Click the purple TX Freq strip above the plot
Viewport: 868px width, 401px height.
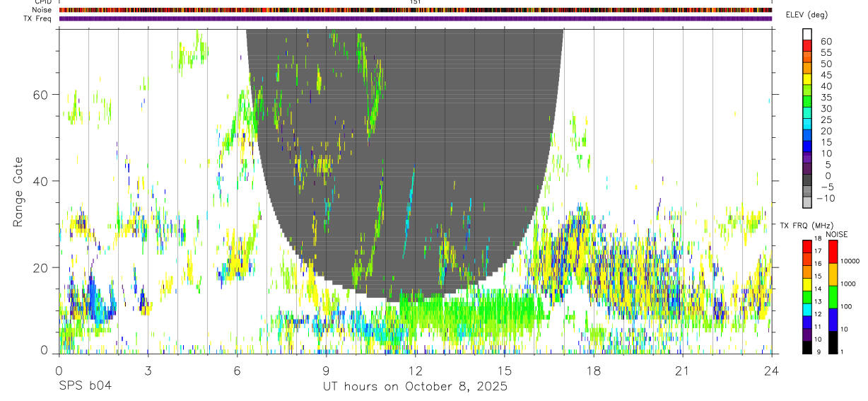pyautogui.click(x=415, y=18)
